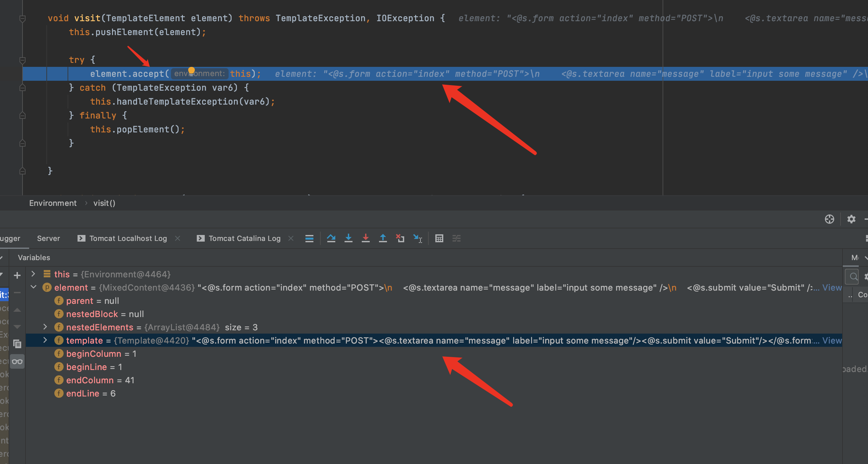Image resolution: width=868 pixels, height=464 pixels.
Task: Click the 'this.pushElement(element);' code line
Action: pos(137,32)
